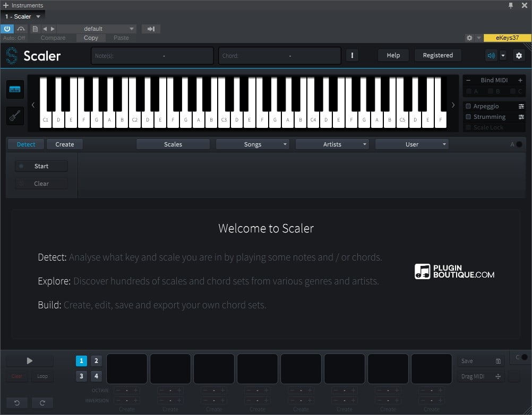This screenshot has width=532, height=415.
Task: Click the Registered button
Action: point(437,55)
